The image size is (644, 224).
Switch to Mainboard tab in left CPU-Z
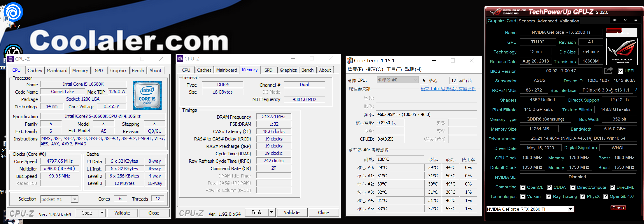[x=57, y=71]
